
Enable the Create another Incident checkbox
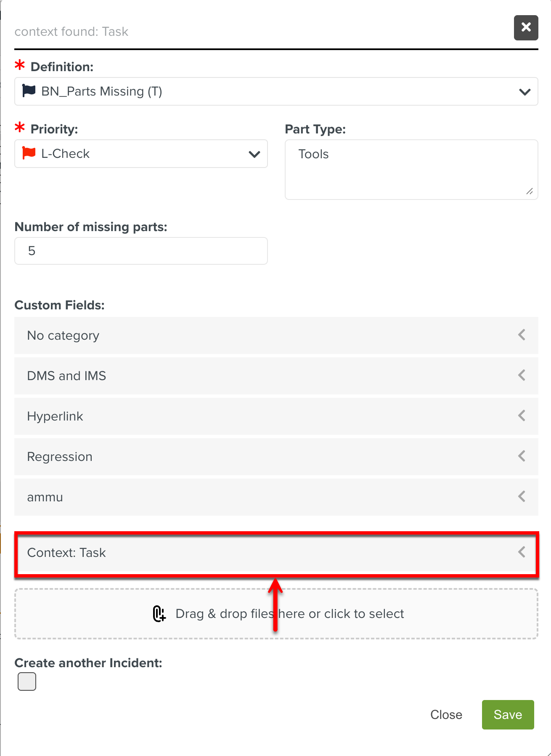point(27,681)
